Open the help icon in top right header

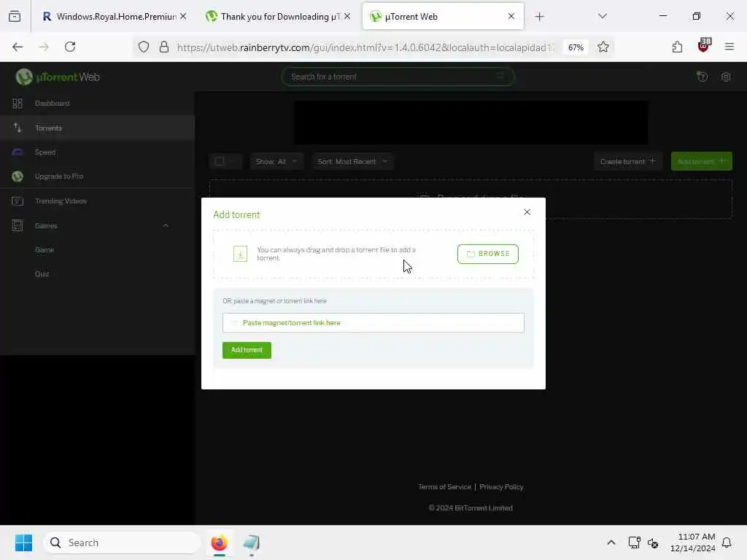pyautogui.click(x=702, y=77)
